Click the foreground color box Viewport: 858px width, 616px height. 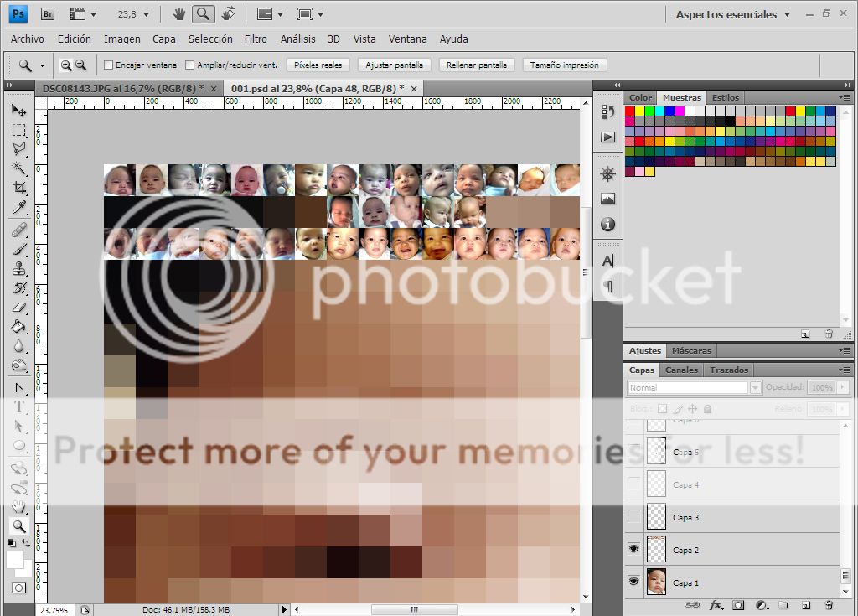pos(15,560)
